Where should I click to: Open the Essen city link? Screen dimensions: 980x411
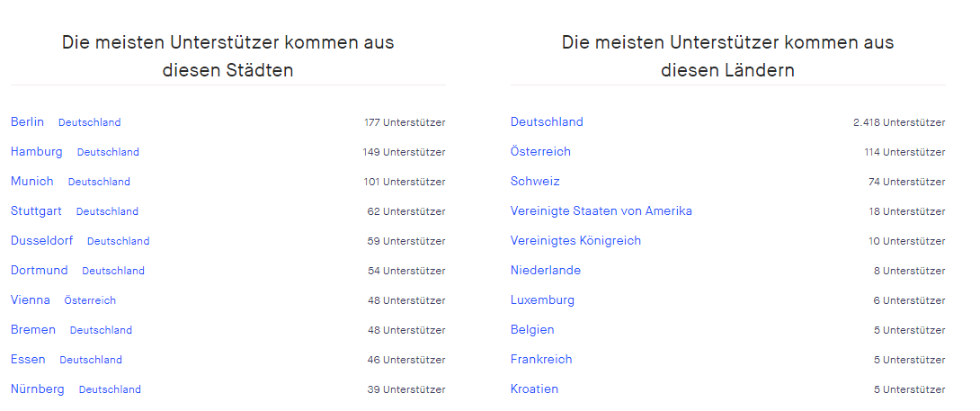pos(28,360)
